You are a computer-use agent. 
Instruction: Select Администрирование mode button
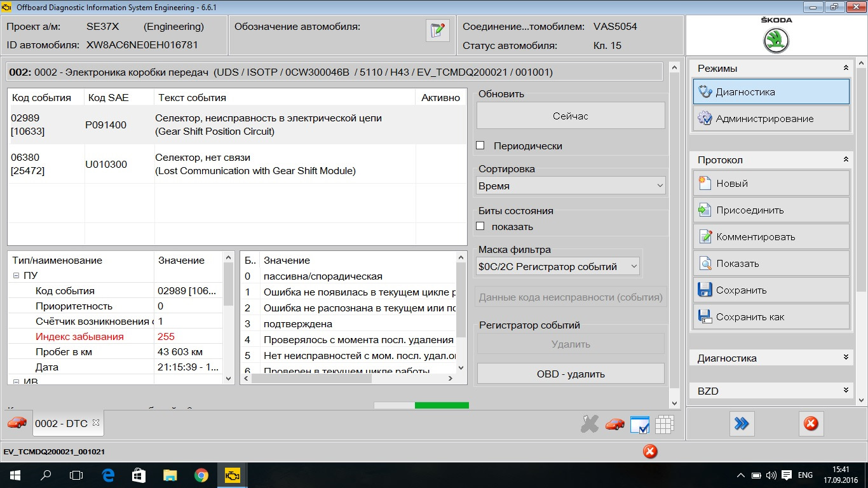pos(771,118)
